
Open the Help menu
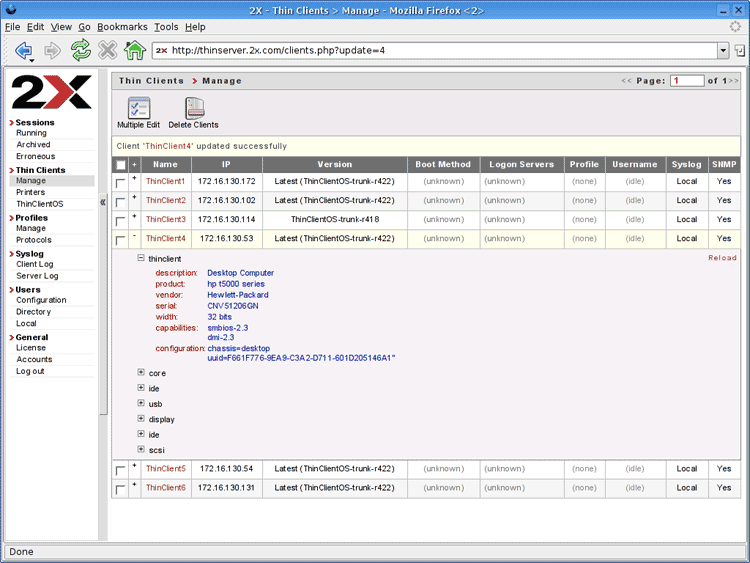195,27
